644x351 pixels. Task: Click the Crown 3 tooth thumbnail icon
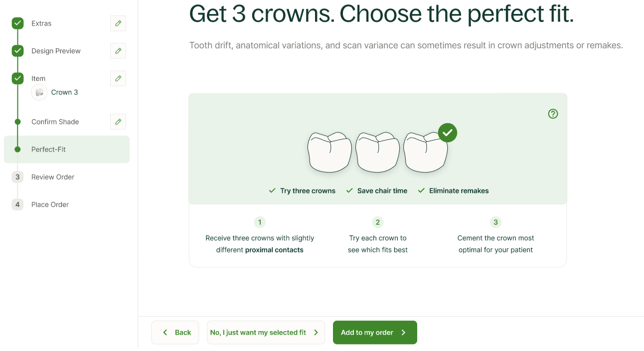[39, 92]
